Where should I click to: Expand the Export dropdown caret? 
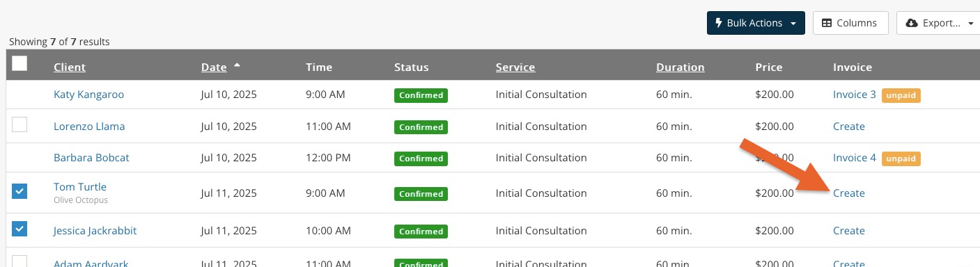[x=971, y=24]
